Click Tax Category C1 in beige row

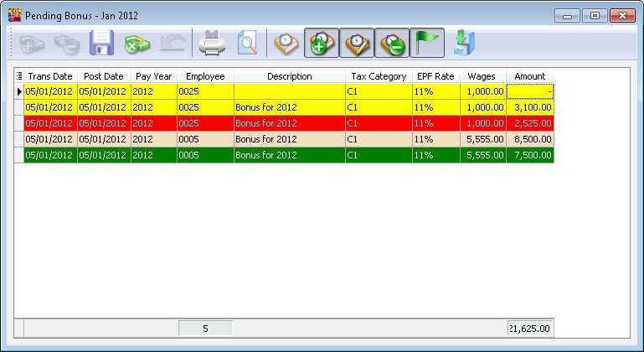[x=379, y=139]
